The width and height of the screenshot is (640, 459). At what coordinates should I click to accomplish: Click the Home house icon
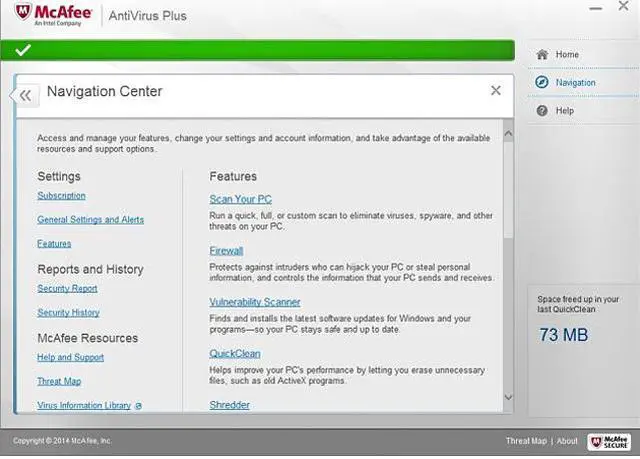pyautogui.click(x=541, y=54)
